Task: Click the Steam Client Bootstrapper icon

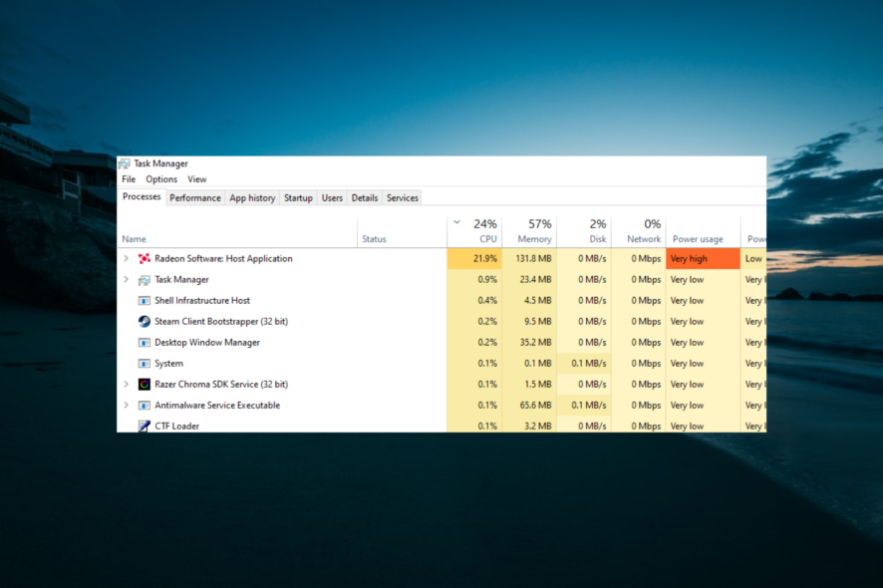Action: pos(145,322)
